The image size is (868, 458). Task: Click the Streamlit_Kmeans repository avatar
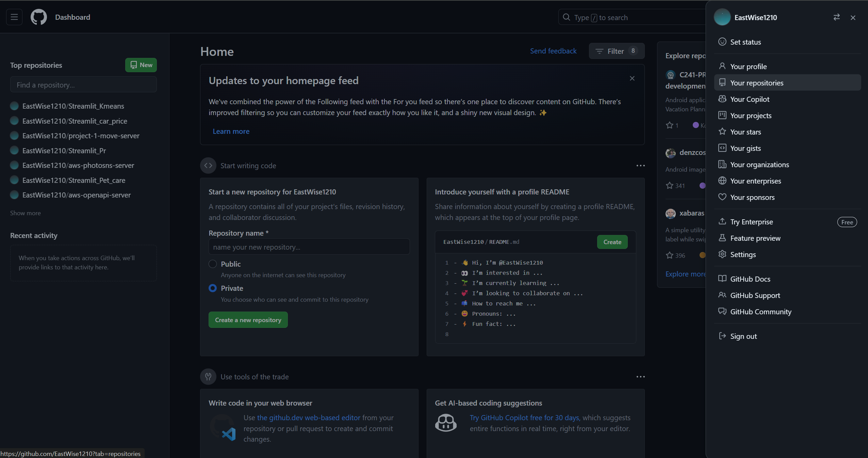coord(14,106)
